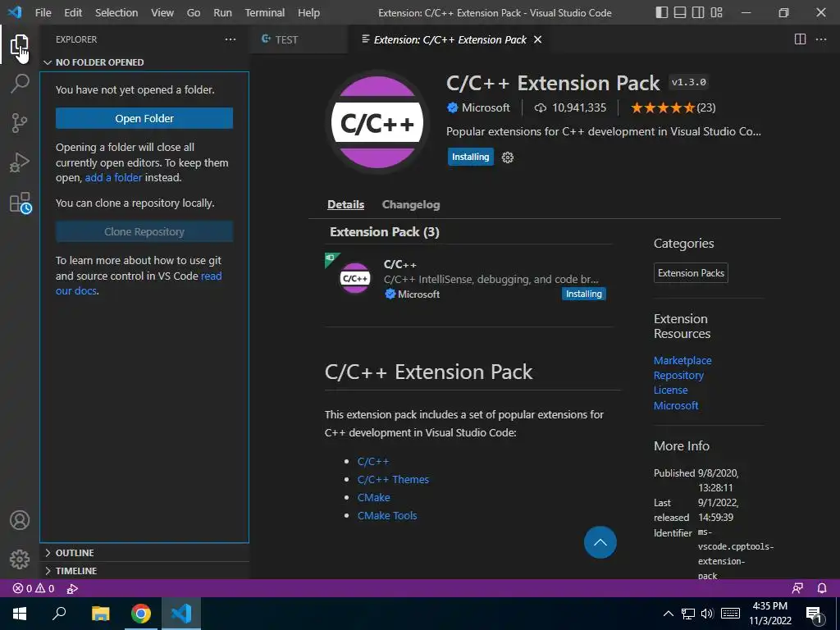Image resolution: width=840 pixels, height=630 pixels.
Task: Close the Extension: C/C++ Extension Pack tab
Action: click(538, 39)
